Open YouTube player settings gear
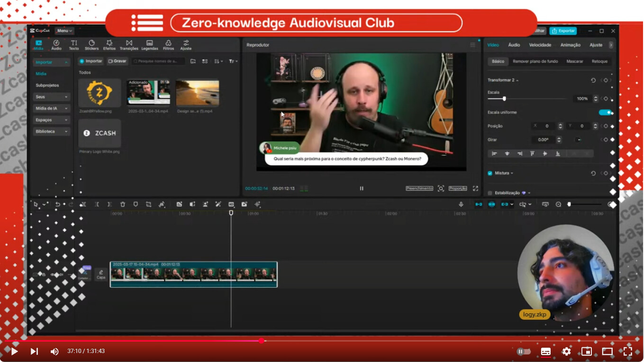The image size is (644, 362). point(566,351)
